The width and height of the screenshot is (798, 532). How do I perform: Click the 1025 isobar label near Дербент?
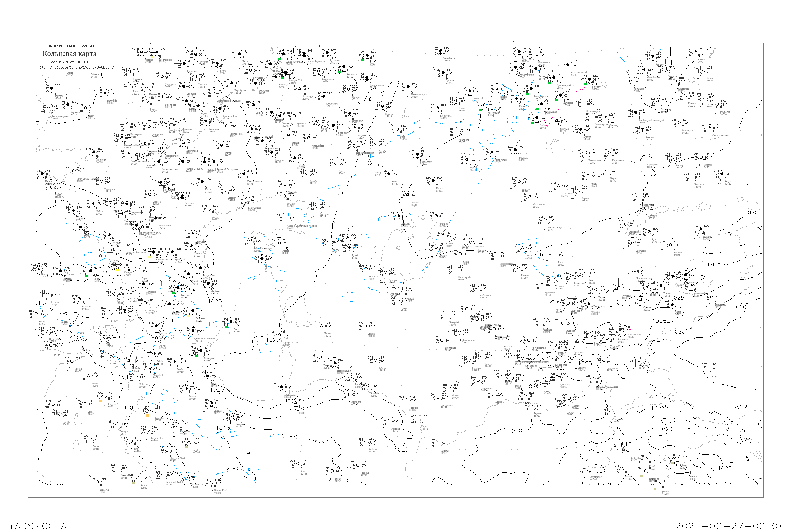pos(215,301)
